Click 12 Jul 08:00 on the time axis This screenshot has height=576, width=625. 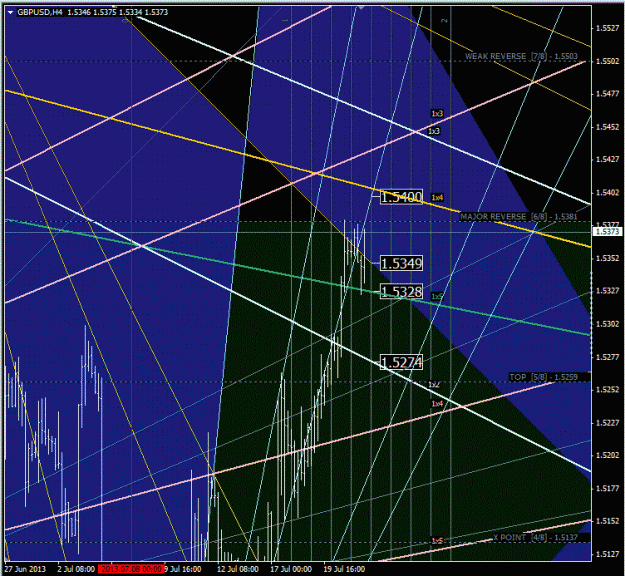tap(238, 569)
